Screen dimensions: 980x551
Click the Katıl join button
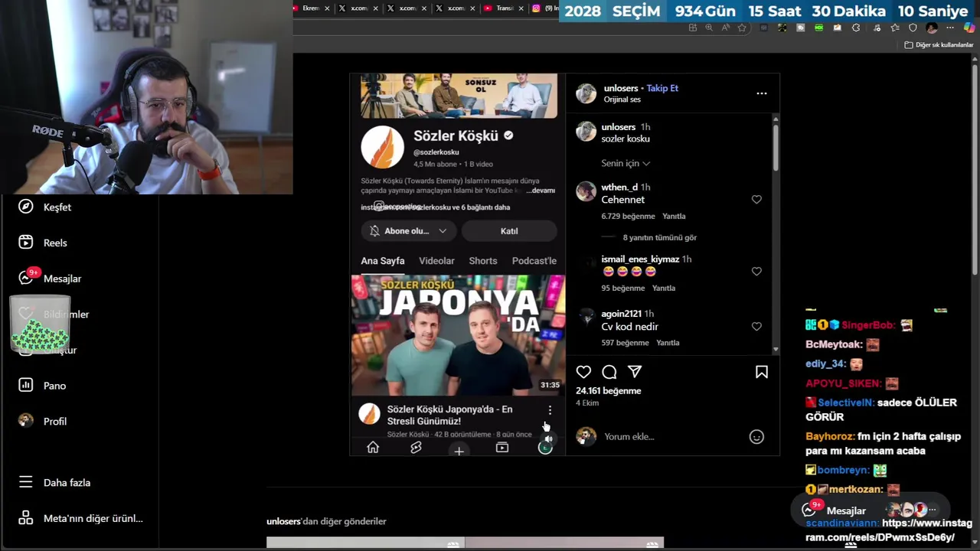point(509,231)
